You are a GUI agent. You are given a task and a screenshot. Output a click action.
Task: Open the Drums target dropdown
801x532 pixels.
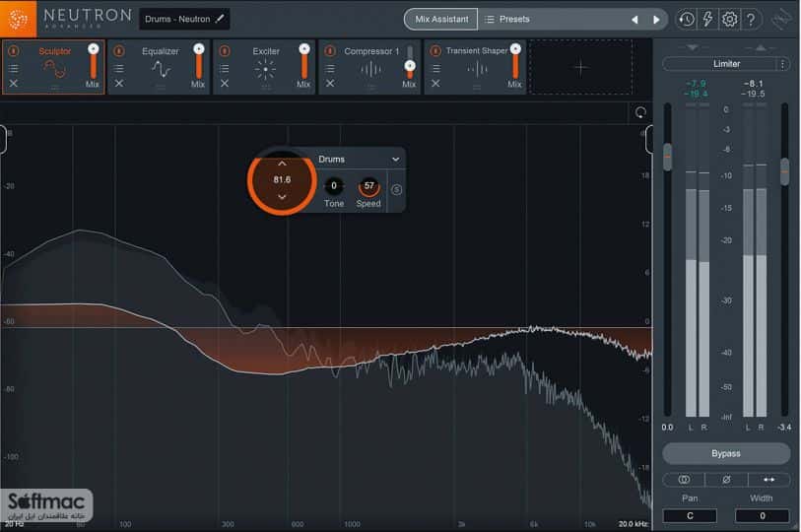click(360, 160)
